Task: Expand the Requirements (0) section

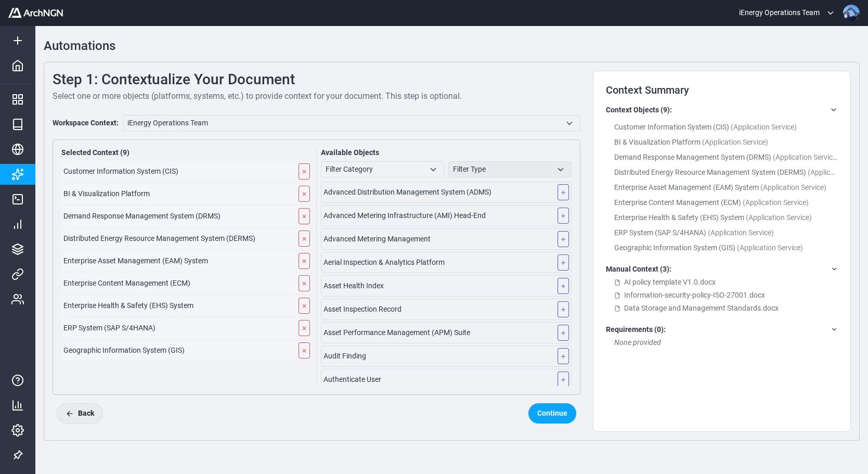Action: point(834,329)
